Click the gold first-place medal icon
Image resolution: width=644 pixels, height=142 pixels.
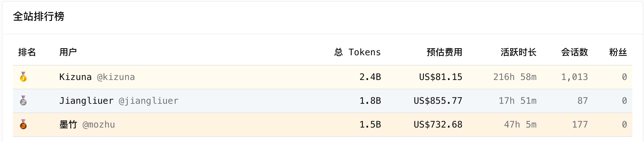(x=23, y=77)
